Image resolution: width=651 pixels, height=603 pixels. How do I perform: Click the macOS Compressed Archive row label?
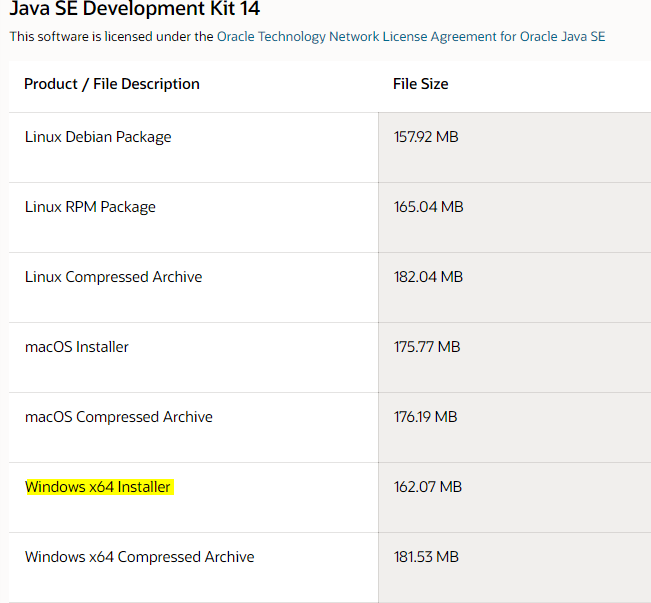[x=119, y=417]
